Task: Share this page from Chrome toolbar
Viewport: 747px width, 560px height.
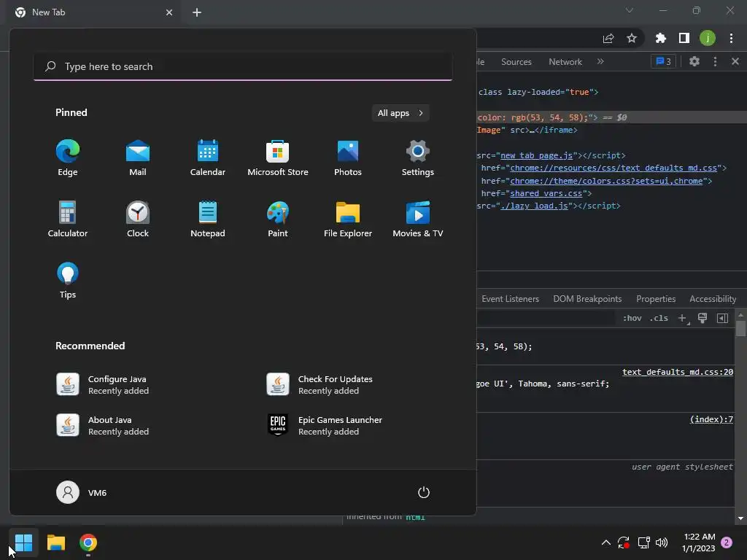Action: point(608,38)
